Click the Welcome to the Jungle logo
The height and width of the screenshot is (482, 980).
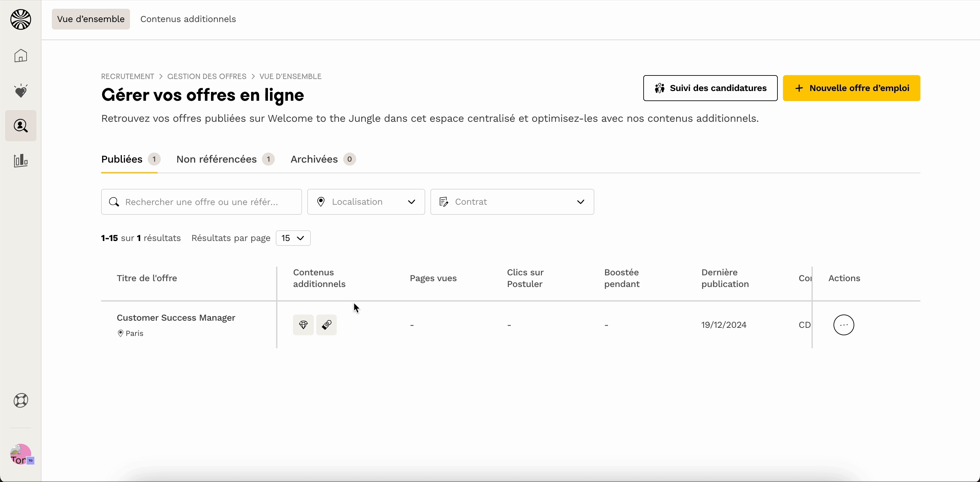click(20, 19)
